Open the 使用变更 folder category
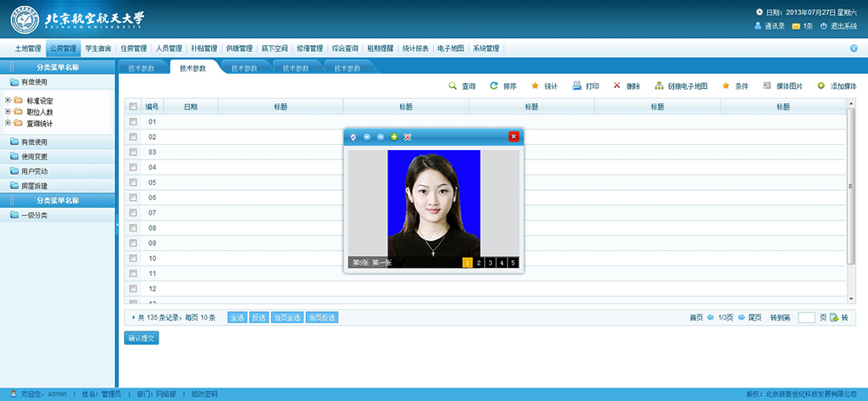 [x=57, y=157]
